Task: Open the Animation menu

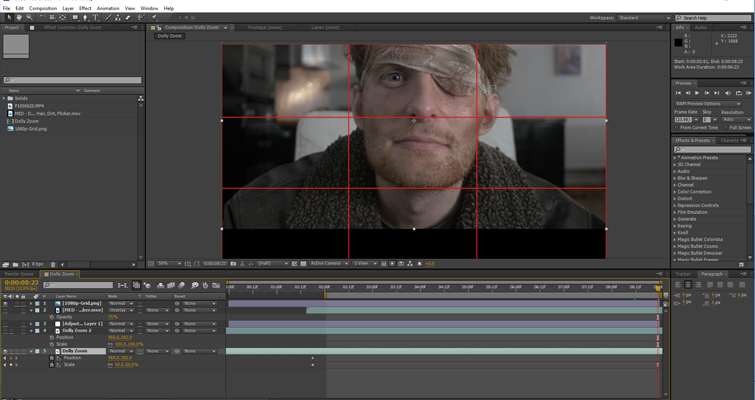Action: coord(108,7)
